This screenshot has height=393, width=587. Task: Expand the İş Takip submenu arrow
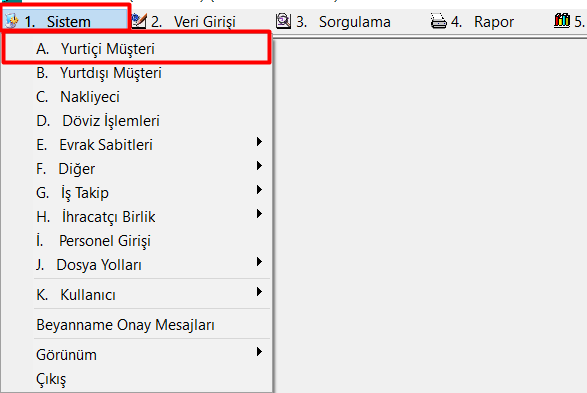(x=259, y=189)
